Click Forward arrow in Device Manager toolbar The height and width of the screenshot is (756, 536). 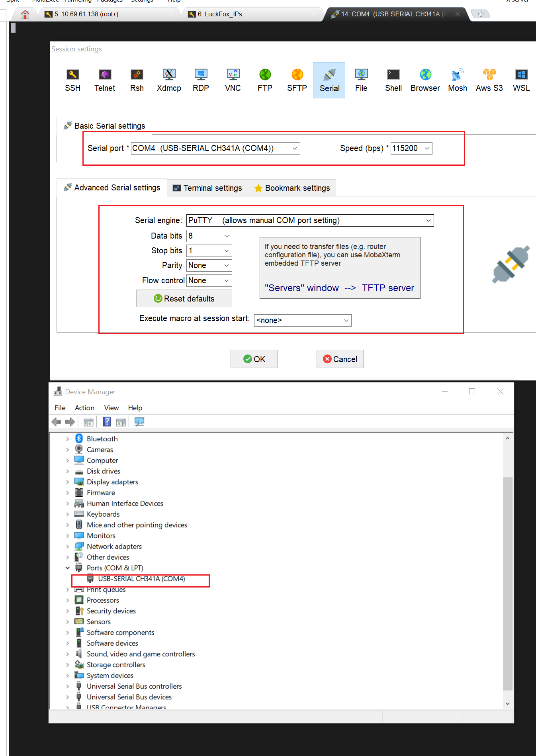(70, 422)
